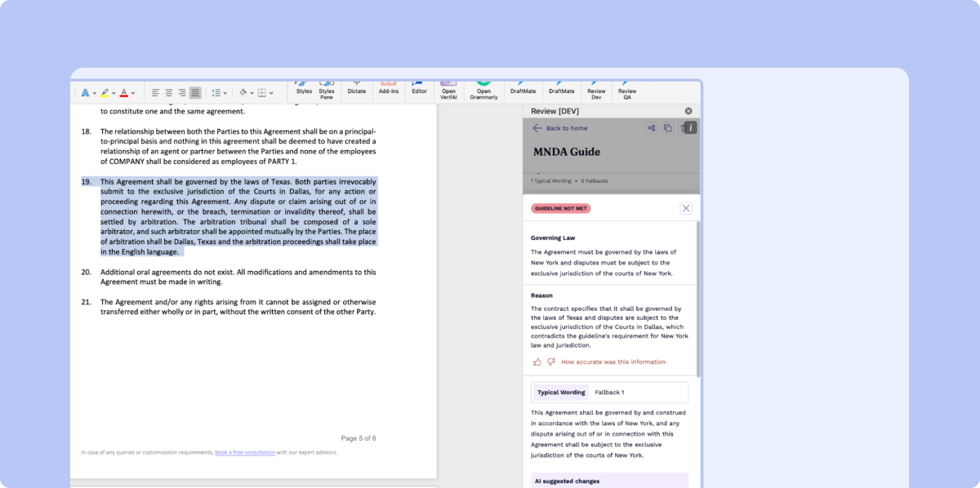Launch the second DraftMate add-in

pyautogui.click(x=561, y=88)
